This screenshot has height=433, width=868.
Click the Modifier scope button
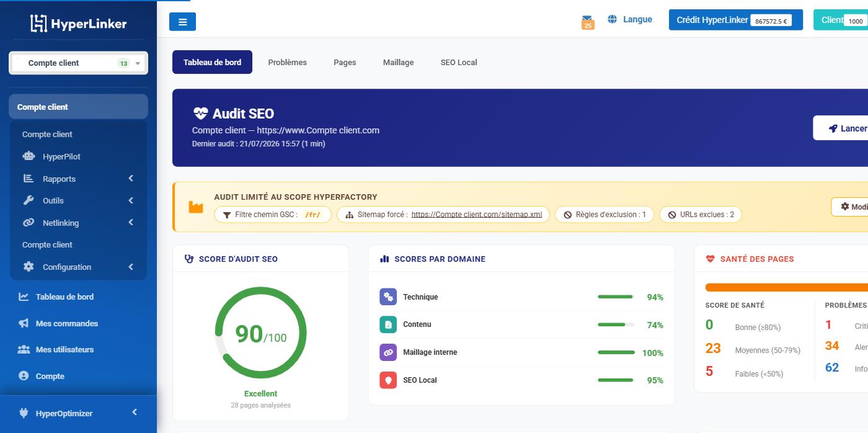tap(849, 207)
